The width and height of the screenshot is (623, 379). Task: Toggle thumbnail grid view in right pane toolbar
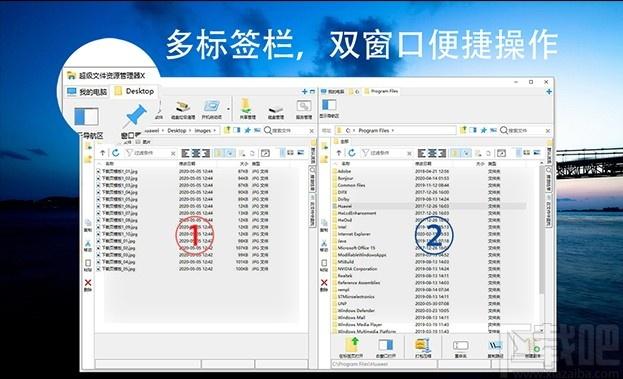[x=526, y=153]
